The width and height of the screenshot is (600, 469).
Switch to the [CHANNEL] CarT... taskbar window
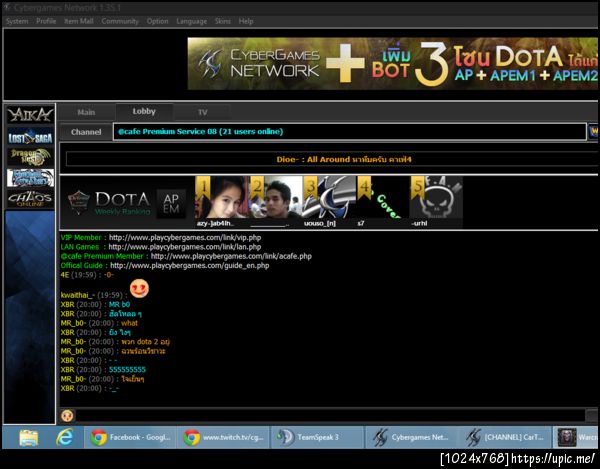[x=505, y=437]
